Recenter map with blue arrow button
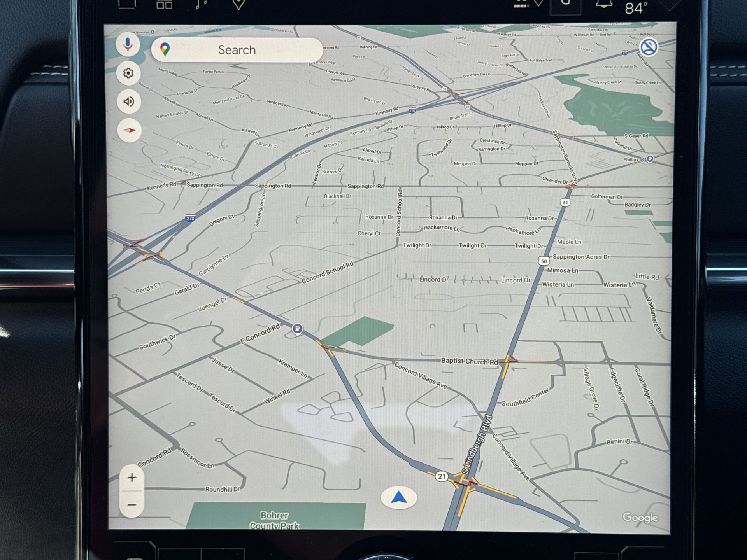Viewport: 747px width, 560px height. pos(399,498)
